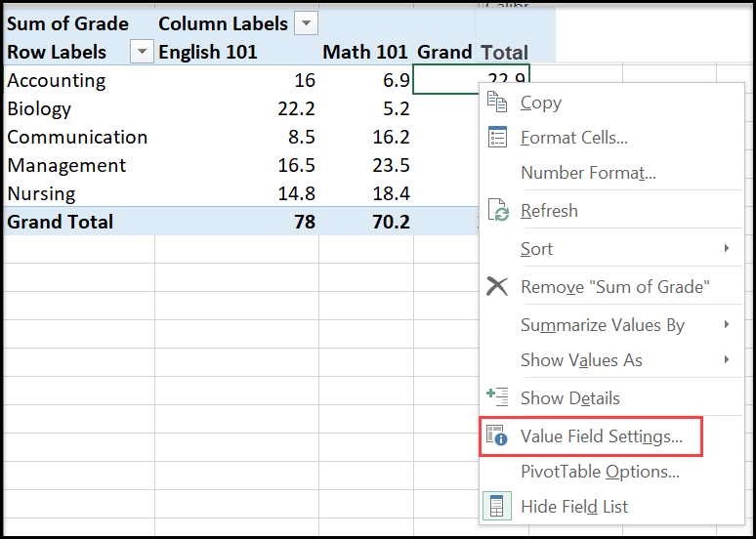Viewport: 756px width, 539px height.
Task: Select Management English value 16.5
Action: pyautogui.click(x=296, y=165)
